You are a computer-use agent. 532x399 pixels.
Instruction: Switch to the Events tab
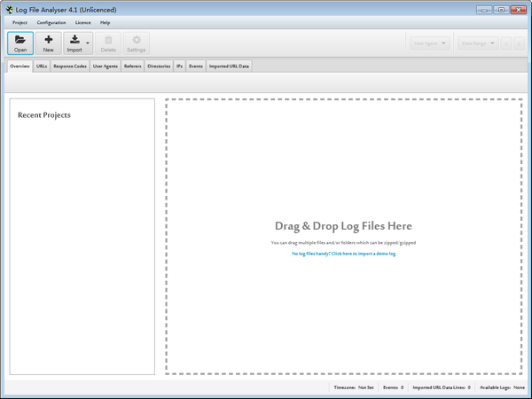click(196, 66)
